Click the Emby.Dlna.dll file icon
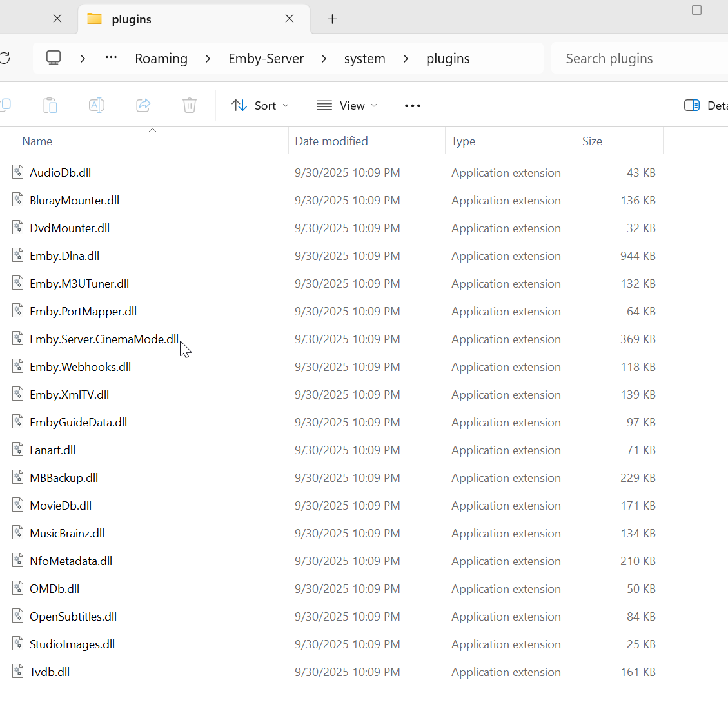 pyautogui.click(x=18, y=255)
